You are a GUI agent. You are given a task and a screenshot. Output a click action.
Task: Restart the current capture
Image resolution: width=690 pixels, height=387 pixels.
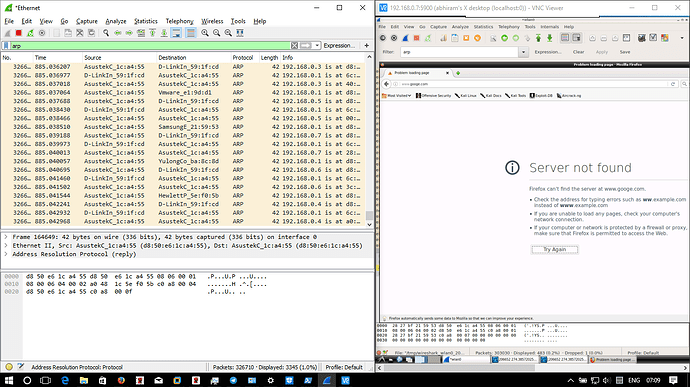pos(30,33)
